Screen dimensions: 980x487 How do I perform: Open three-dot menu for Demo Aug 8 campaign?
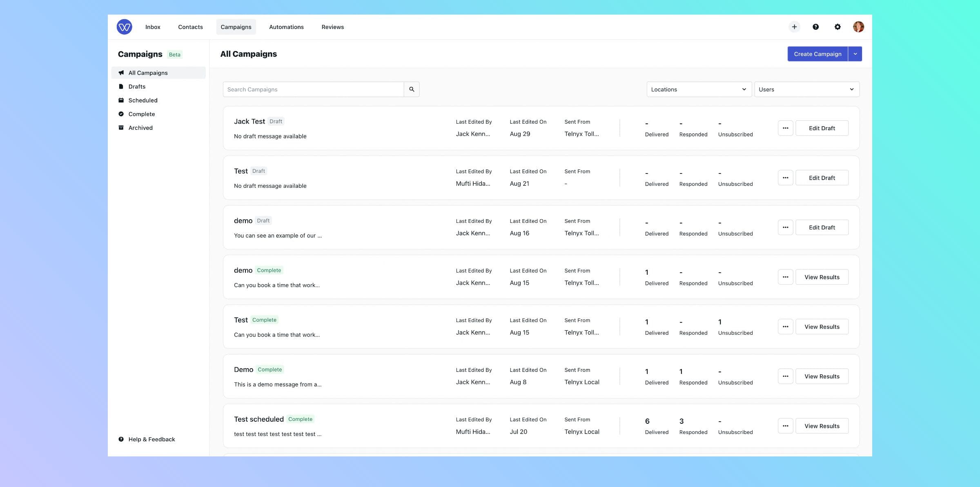point(785,376)
